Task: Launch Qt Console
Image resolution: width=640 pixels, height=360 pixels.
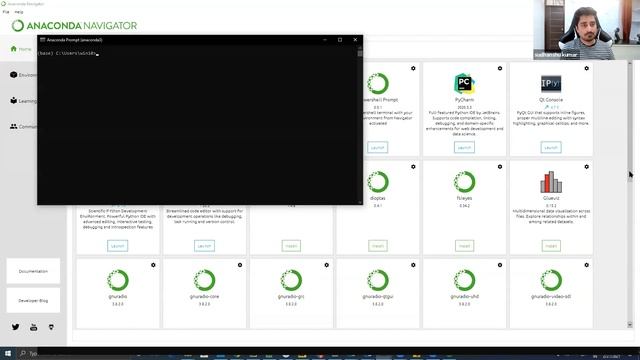Action: (x=551, y=147)
